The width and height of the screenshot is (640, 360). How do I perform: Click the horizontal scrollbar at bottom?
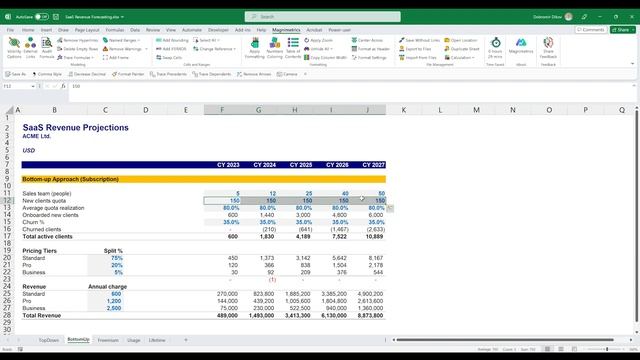[505, 340]
